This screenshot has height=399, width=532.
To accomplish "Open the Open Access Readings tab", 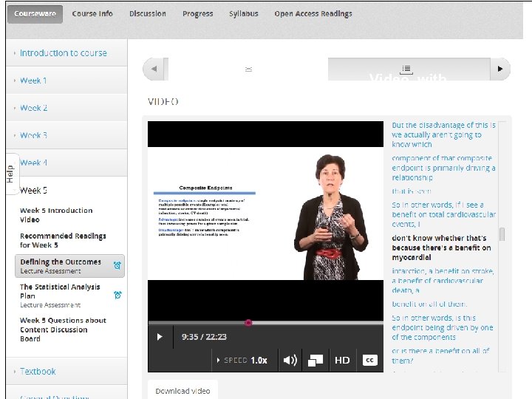I will (313, 14).
